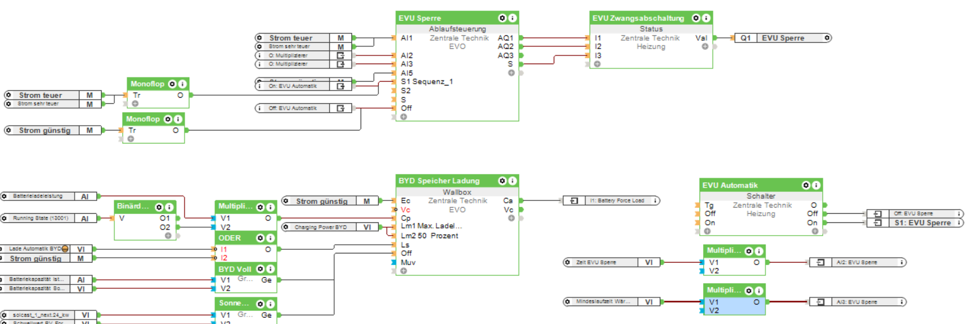This screenshot has width=980, height=324.
Task: Select the Charging Power BYD input object
Action: tap(330, 227)
